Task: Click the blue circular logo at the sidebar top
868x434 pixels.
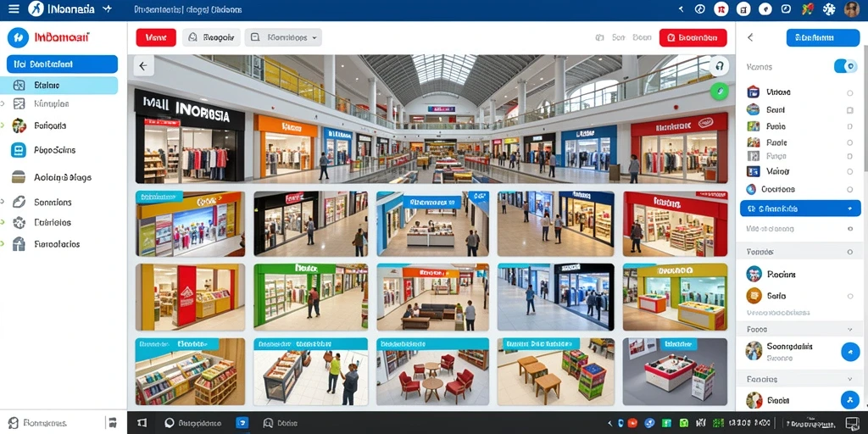Action: [18, 37]
